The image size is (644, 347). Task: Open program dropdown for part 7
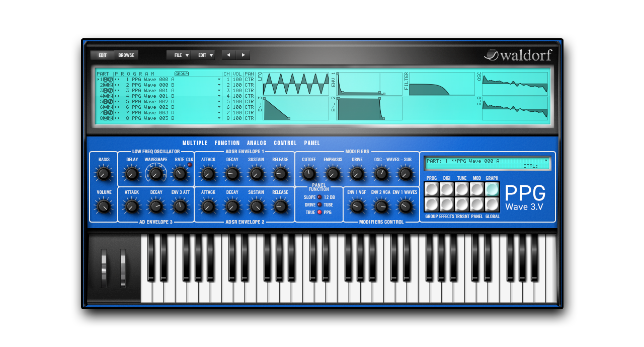tap(219, 113)
